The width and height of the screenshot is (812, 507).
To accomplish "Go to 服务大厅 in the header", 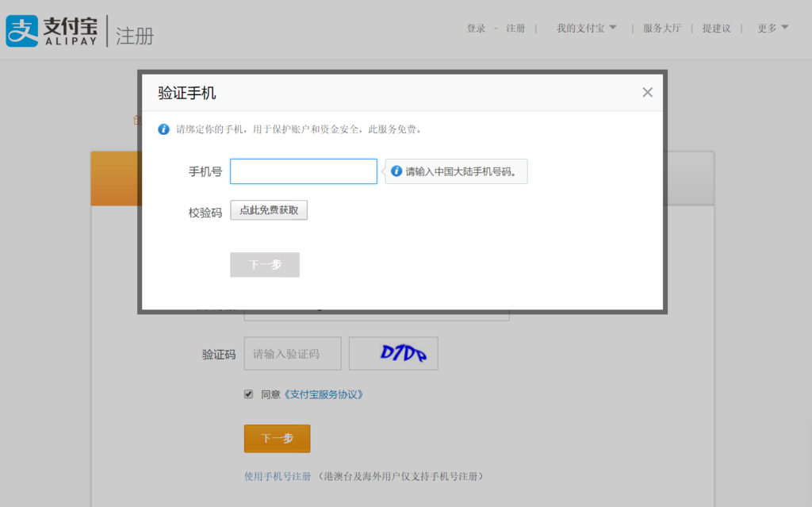I will click(662, 29).
